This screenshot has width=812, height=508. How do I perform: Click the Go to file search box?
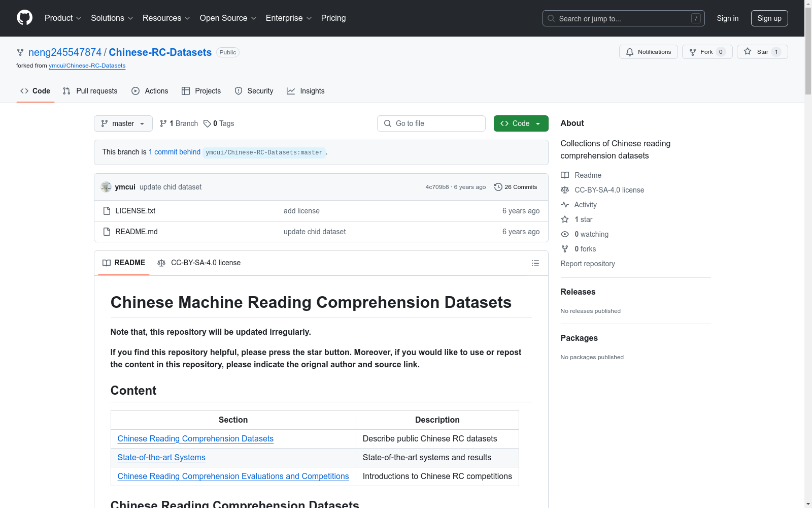click(x=431, y=123)
